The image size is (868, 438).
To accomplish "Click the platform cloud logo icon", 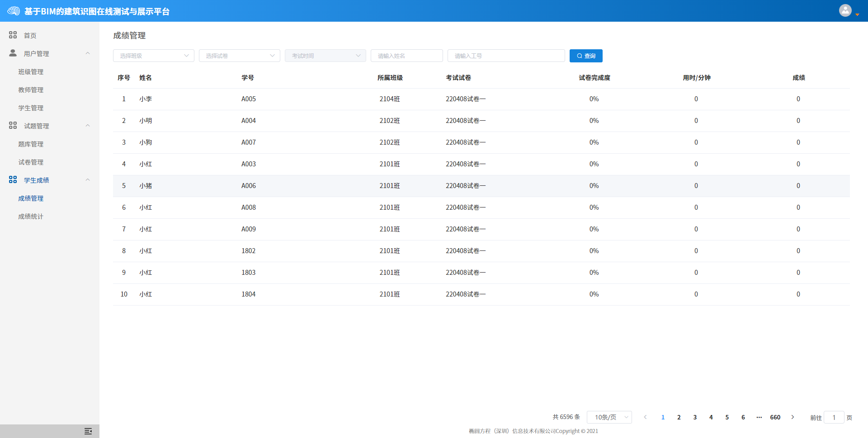I will tap(14, 11).
